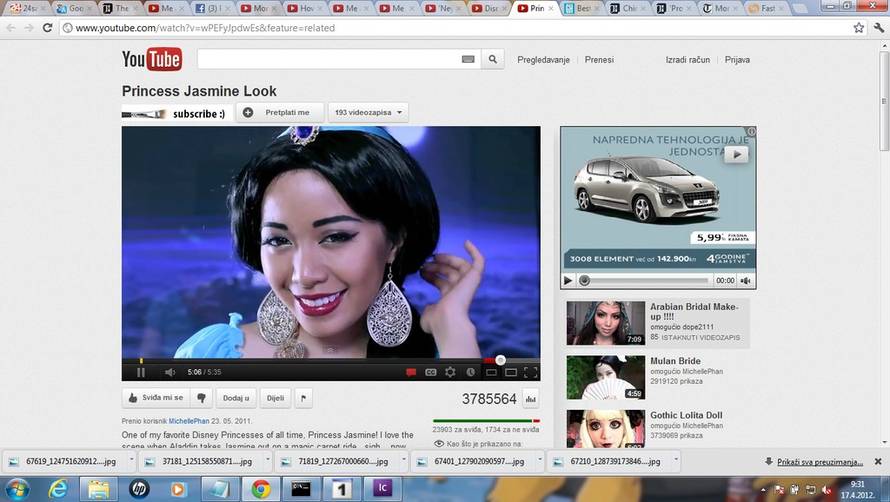890x502 pixels.
Task: Like the video with Sviđa mi se
Action: pos(156,398)
